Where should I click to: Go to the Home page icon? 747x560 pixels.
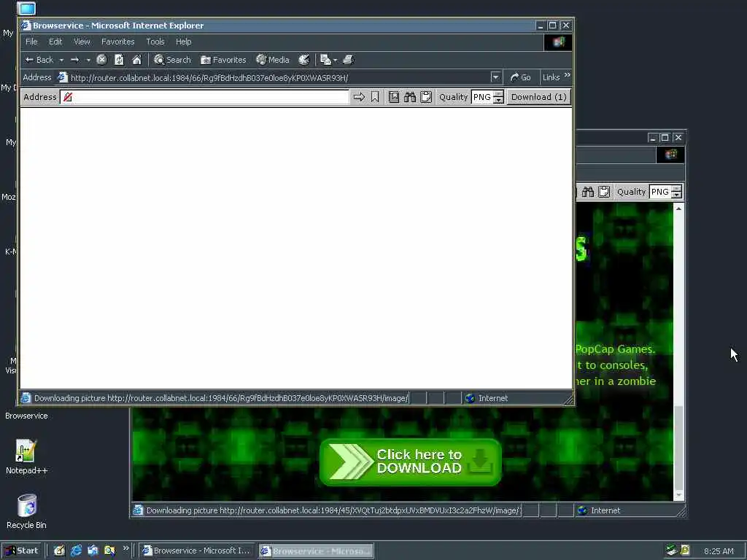(136, 60)
